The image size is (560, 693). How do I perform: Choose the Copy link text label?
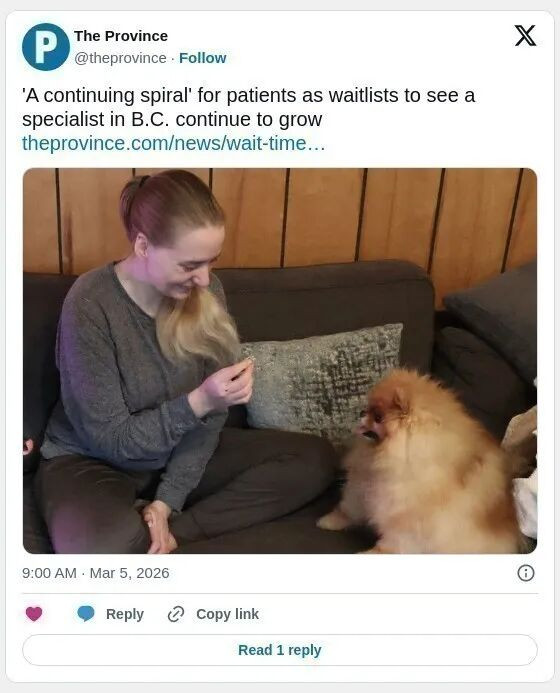point(227,614)
